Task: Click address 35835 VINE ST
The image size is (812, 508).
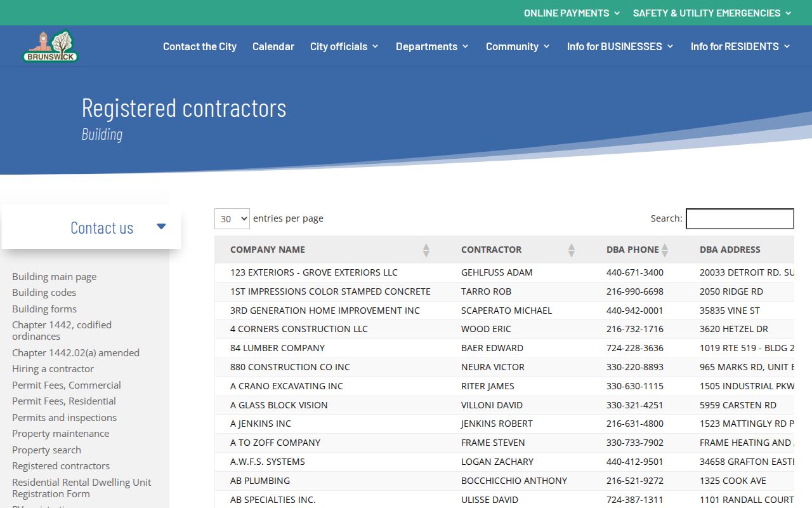Action: tap(730, 311)
